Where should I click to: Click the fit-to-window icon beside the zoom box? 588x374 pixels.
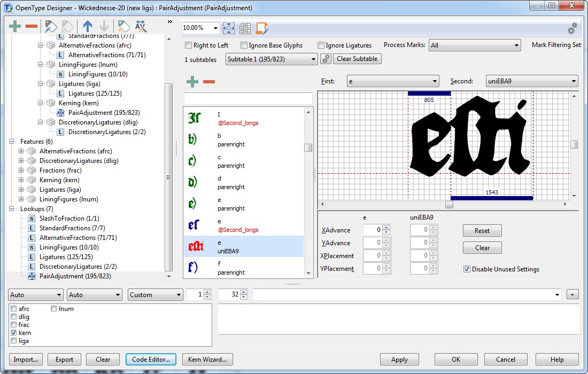click(229, 28)
